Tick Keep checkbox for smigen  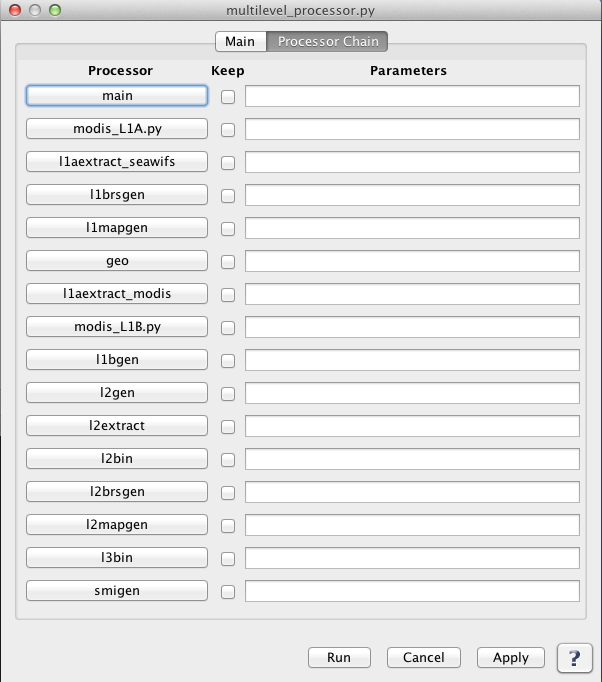[x=228, y=592]
